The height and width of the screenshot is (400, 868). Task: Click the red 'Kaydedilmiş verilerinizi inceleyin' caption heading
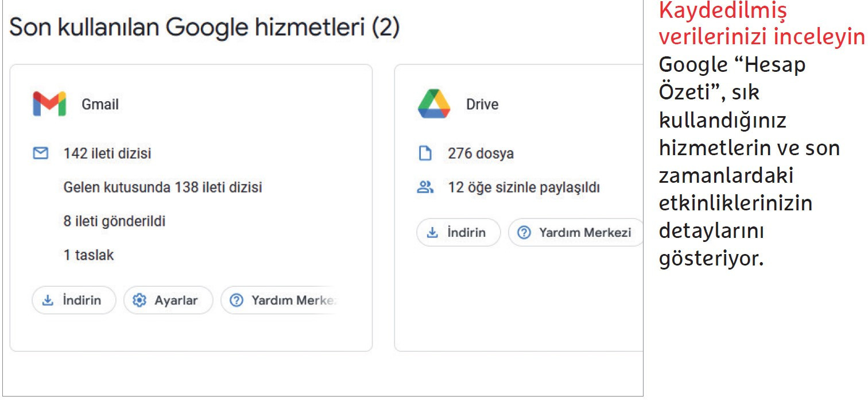pyautogui.click(x=761, y=24)
